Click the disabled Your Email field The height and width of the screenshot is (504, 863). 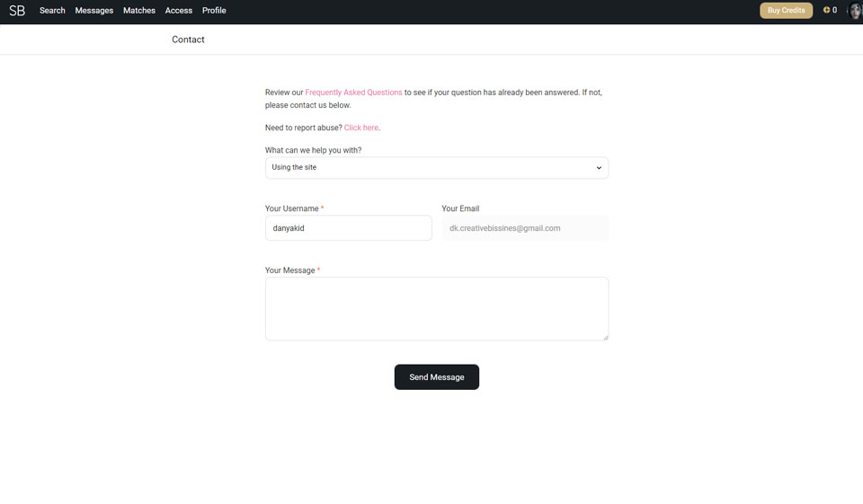[524, 228]
